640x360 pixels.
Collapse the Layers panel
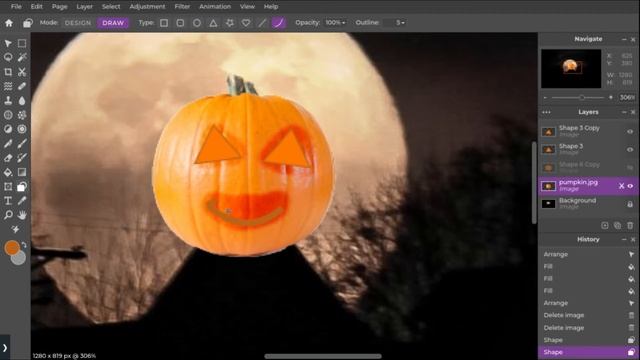click(624, 112)
